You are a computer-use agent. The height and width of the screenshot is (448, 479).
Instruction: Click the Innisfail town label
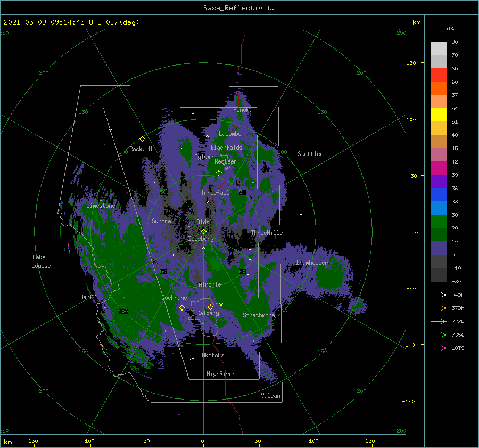[215, 193]
